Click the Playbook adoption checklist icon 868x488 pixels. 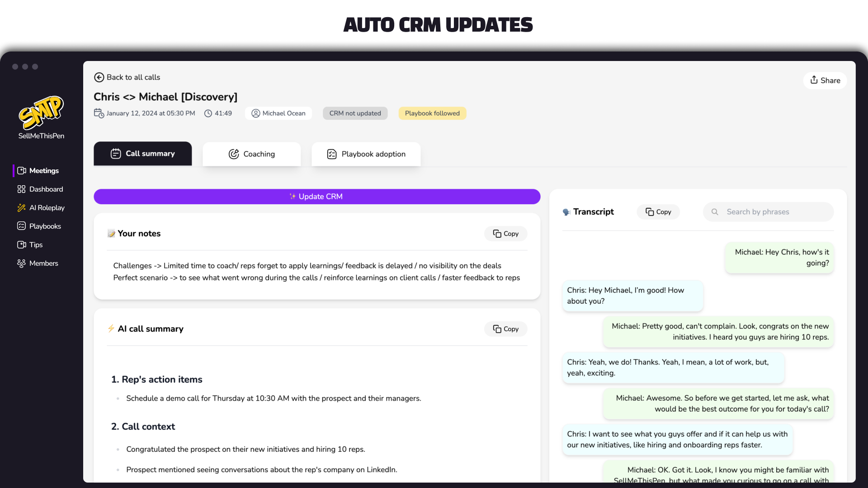point(332,154)
